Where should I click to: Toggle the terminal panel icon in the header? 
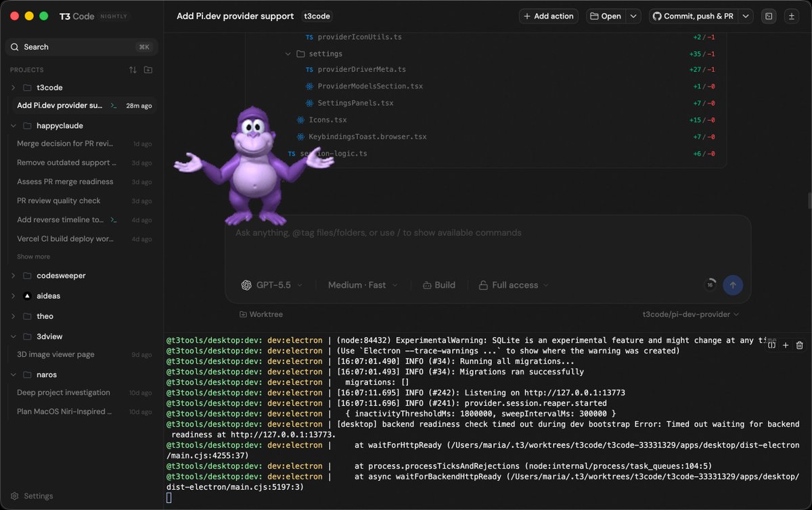click(768, 16)
